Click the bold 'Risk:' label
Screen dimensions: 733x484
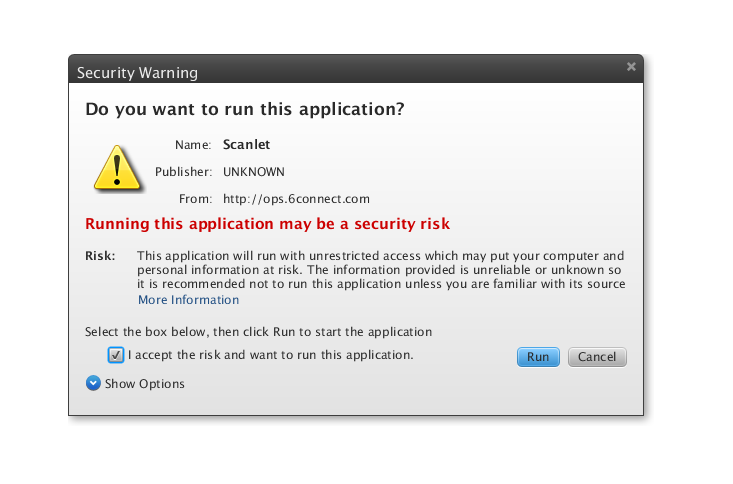click(x=100, y=256)
